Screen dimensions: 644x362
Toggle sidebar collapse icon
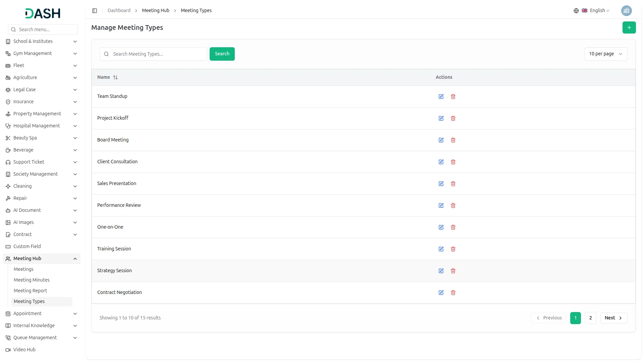[x=95, y=11]
